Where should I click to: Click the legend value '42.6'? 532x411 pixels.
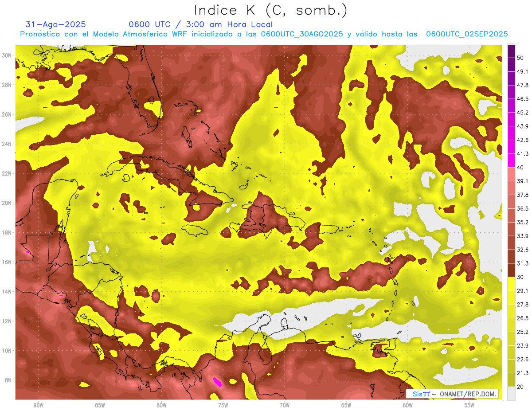pyautogui.click(x=523, y=140)
